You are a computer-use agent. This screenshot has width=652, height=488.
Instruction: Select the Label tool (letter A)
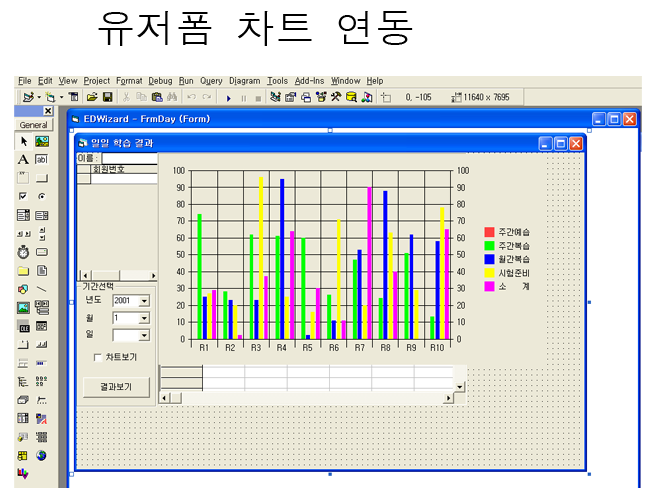pyautogui.click(x=23, y=159)
